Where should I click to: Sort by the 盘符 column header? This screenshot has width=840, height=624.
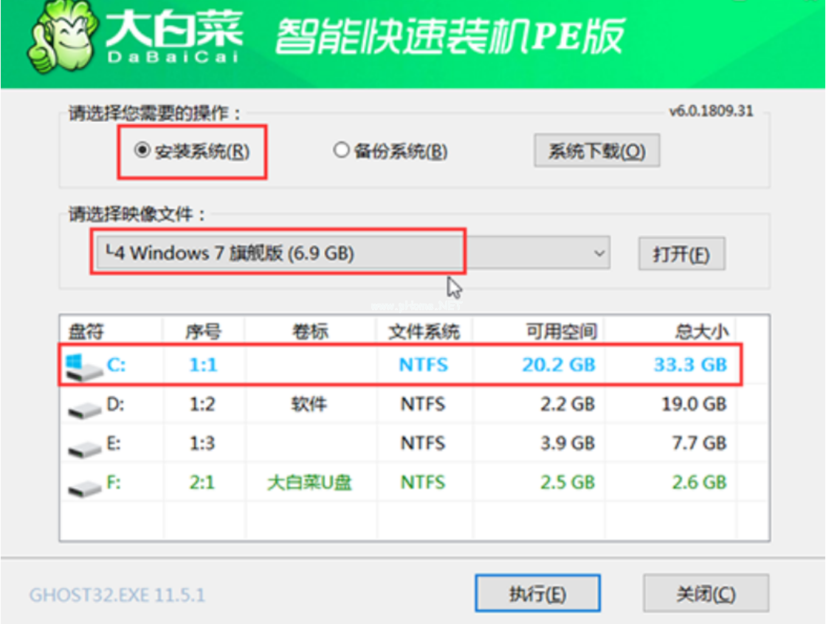pos(86,332)
